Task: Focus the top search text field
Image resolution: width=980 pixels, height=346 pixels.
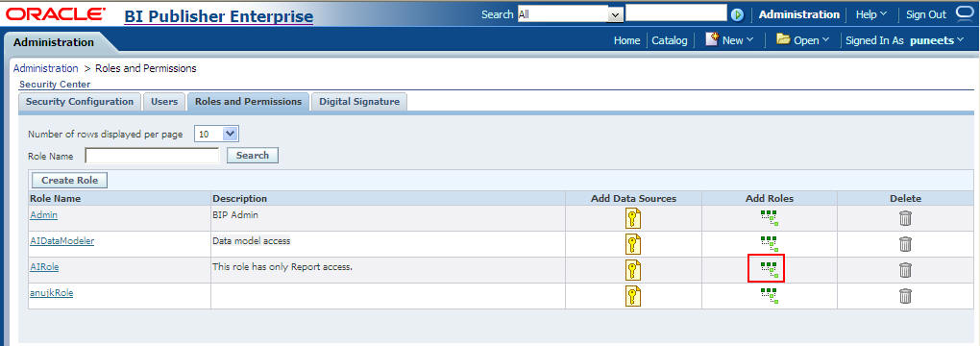Action: pyautogui.click(x=676, y=13)
